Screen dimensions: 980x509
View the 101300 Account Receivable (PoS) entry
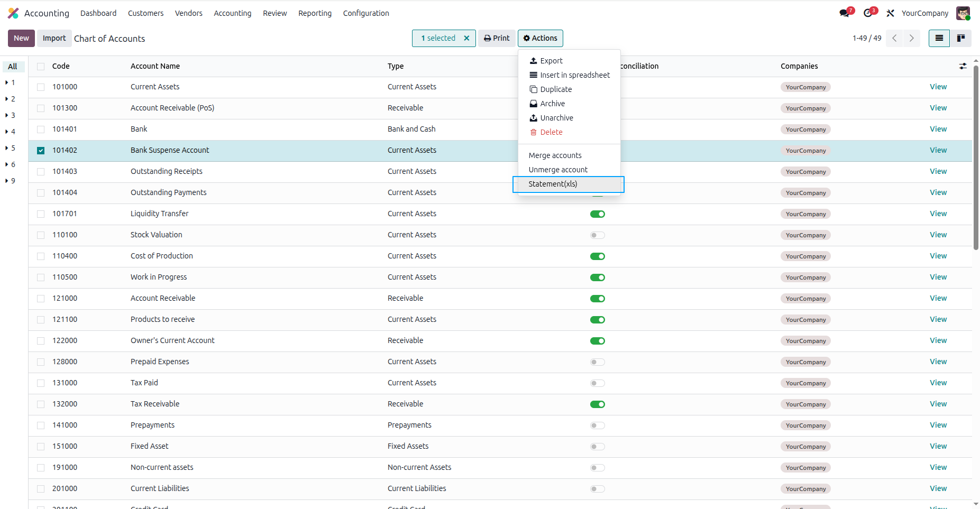[938, 108]
